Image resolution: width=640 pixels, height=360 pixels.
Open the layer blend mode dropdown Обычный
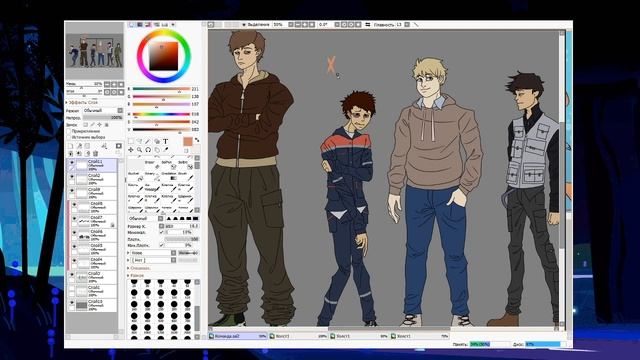pos(102,111)
